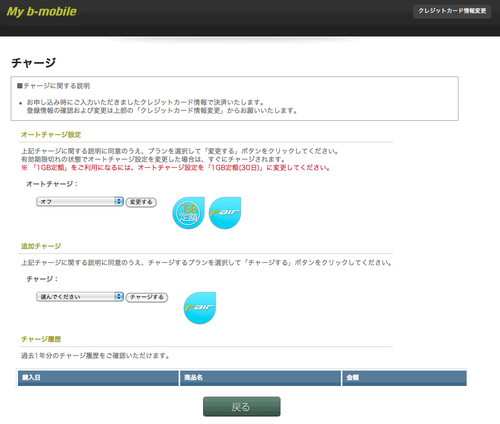Open クレジットカード情報変更 in the header
The height and width of the screenshot is (424, 500).
pyautogui.click(x=452, y=11)
